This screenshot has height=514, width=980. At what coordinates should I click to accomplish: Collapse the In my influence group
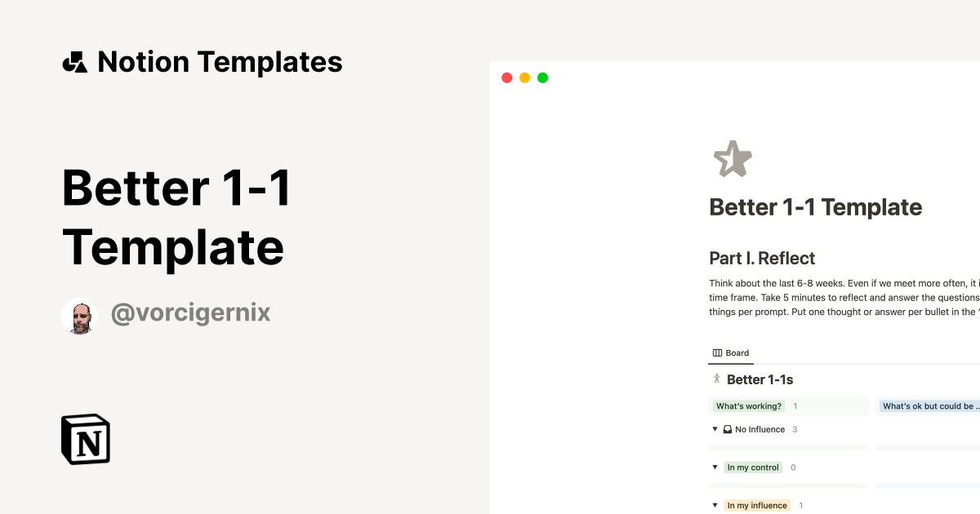click(x=715, y=505)
